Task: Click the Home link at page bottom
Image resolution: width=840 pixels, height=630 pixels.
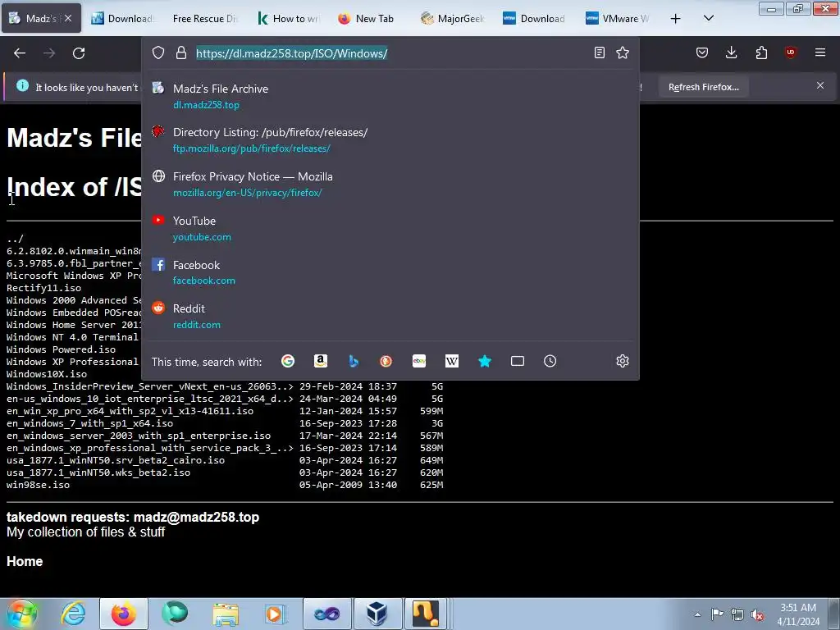Action: coord(25,561)
